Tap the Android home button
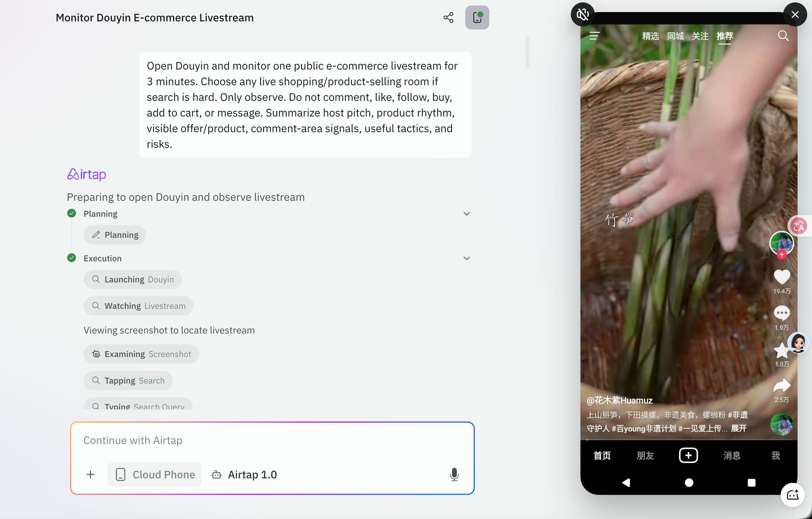The height and width of the screenshot is (519, 812). 689,482
